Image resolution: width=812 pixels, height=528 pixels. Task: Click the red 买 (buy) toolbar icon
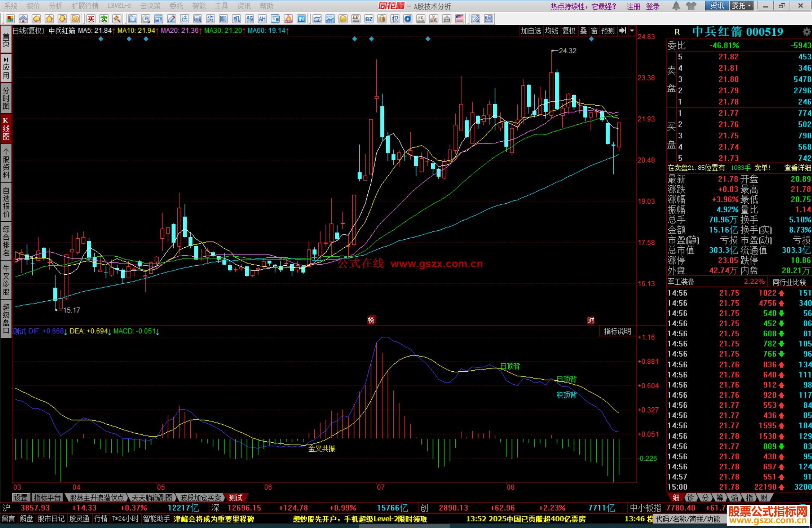coord(91,19)
